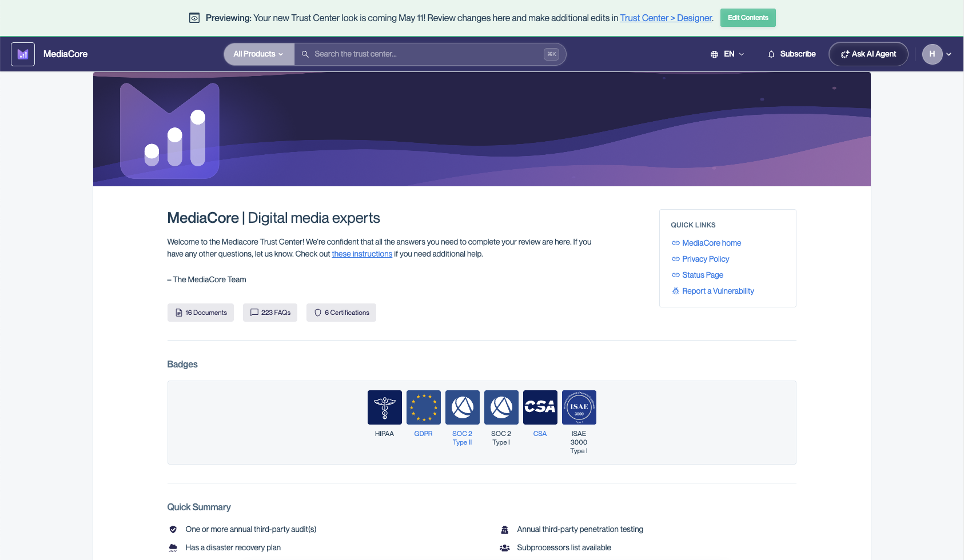Follow the these instructions link
This screenshot has height=560, width=964.
click(x=362, y=253)
